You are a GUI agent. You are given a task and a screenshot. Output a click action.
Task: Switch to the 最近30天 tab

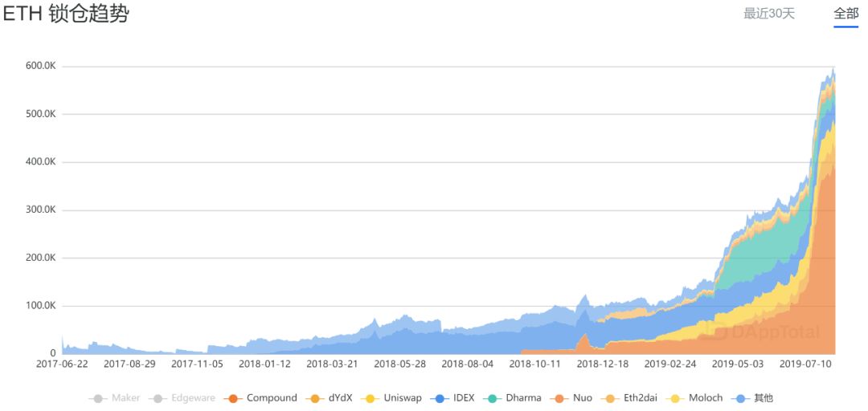pyautogui.click(x=768, y=14)
